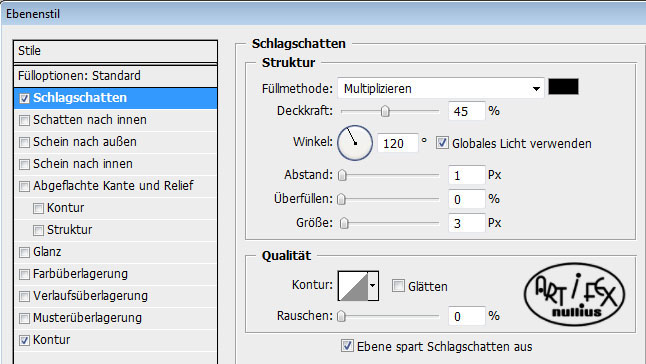Click the Winkel angle dial

coord(355,143)
